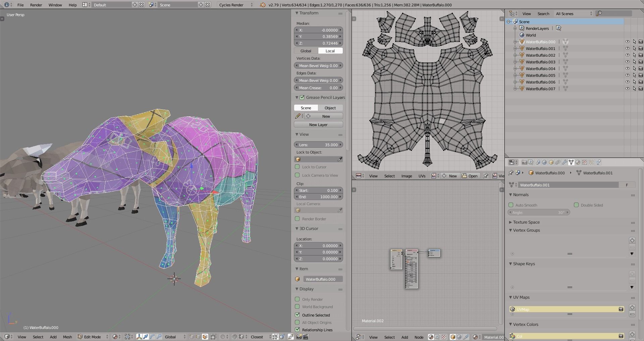Collapse the Vertex Groups panel

point(511,230)
